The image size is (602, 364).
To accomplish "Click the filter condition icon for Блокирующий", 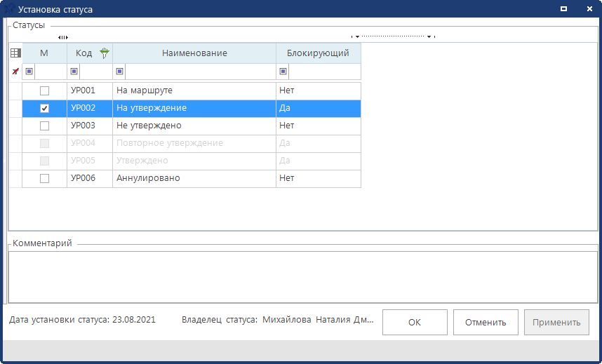I will click(283, 72).
